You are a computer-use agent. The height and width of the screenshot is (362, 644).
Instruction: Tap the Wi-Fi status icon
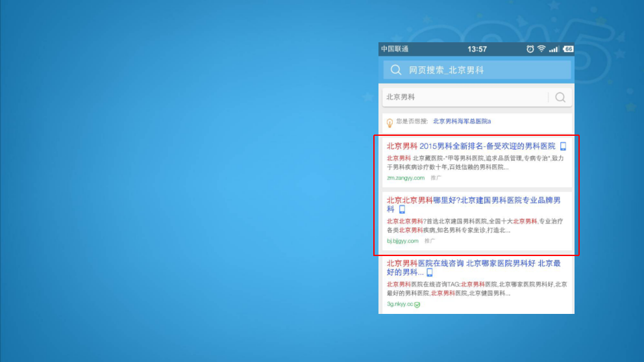point(541,49)
